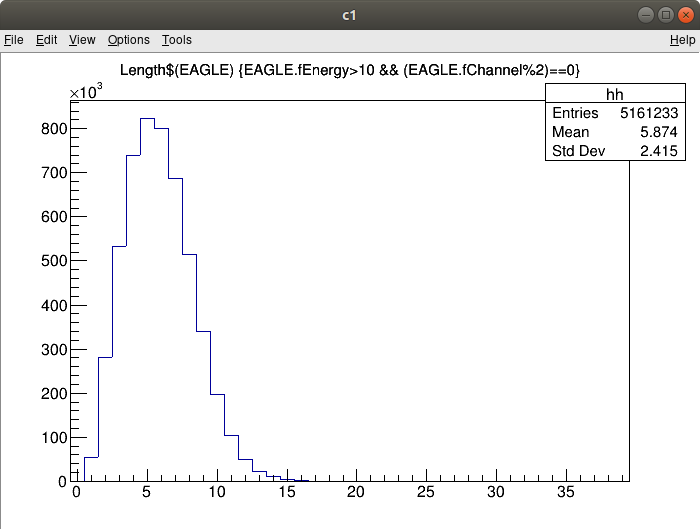Click the Std Dev row in stats box
Image resolution: width=700 pixels, height=530 pixels.
(x=615, y=151)
